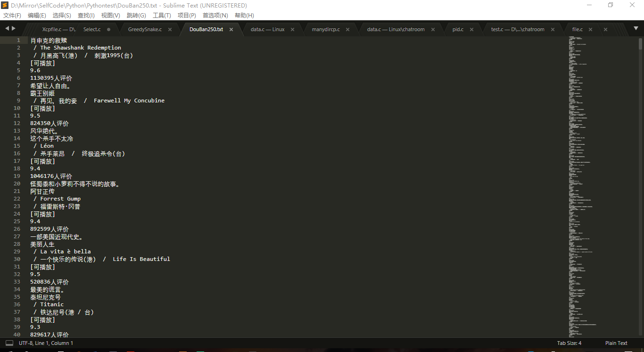Change Tab Size: 4 setting
The height and width of the screenshot is (352, 644).
[x=569, y=343]
